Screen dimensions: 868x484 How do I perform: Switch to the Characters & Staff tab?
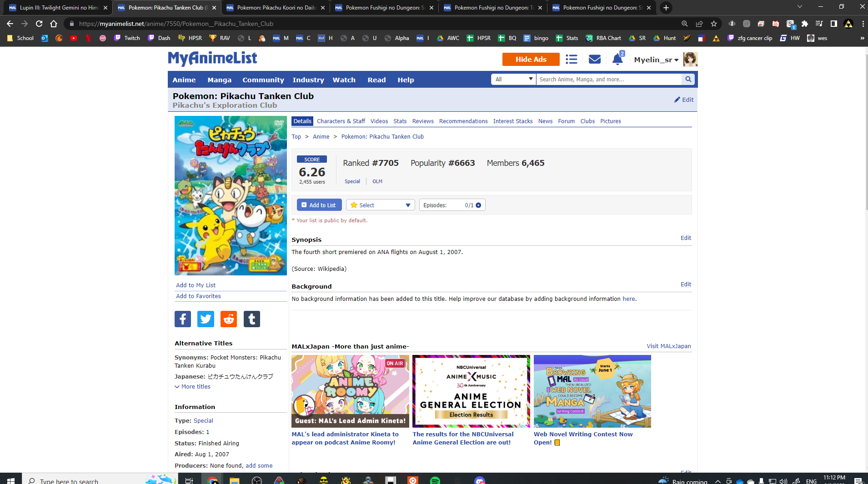(x=341, y=121)
